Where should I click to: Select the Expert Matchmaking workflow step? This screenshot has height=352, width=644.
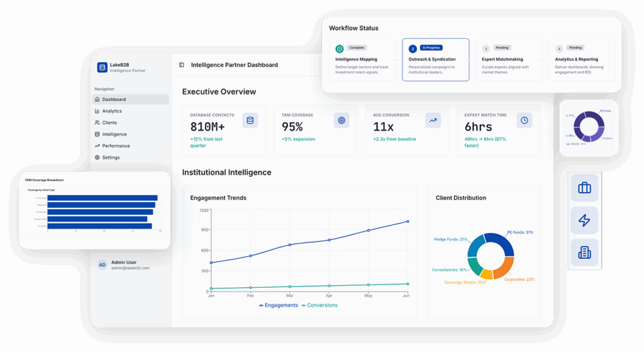[508, 60]
